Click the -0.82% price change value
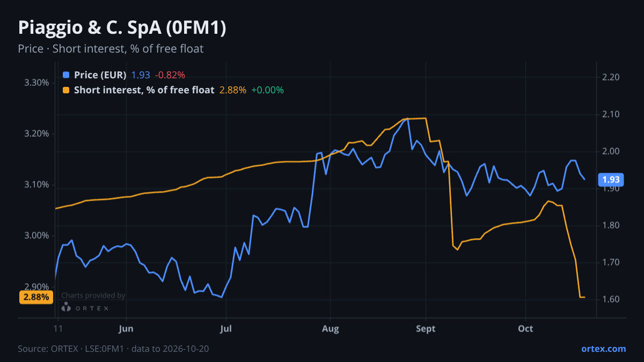The height and width of the screenshot is (362, 644). (x=170, y=75)
